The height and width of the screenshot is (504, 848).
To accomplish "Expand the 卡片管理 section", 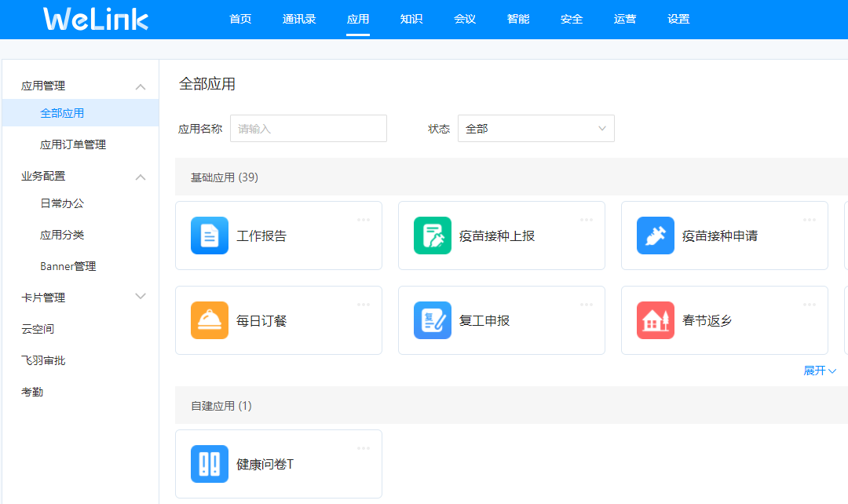I will 141,297.
